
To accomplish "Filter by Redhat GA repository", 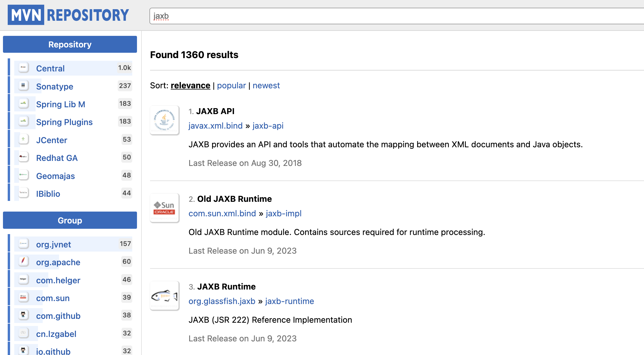I will (57, 158).
